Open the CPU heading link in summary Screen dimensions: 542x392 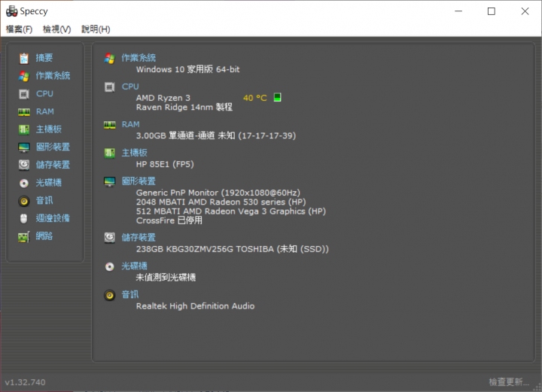(130, 87)
